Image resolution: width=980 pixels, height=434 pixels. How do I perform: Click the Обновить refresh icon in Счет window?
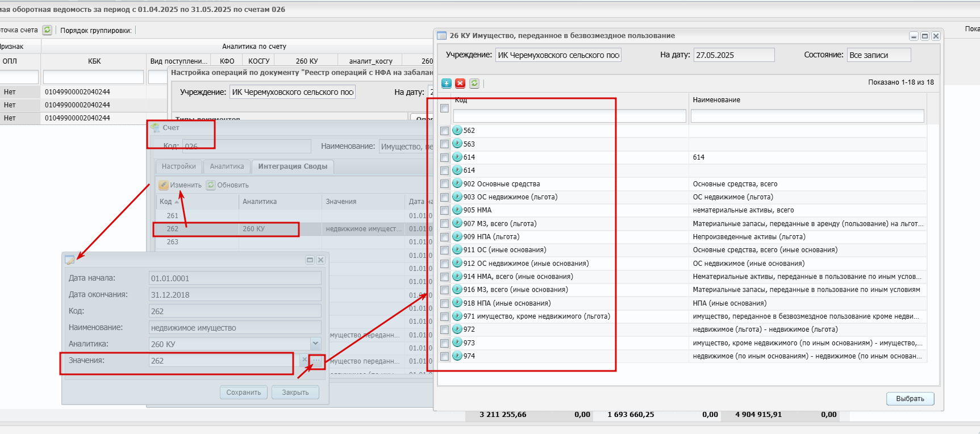click(x=211, y=185)
